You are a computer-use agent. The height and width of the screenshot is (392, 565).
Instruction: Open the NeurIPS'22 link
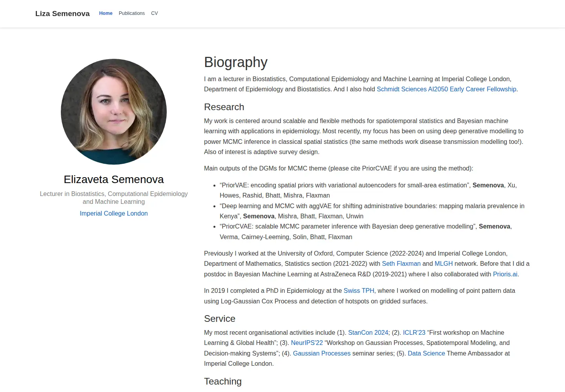coord(307,343)
